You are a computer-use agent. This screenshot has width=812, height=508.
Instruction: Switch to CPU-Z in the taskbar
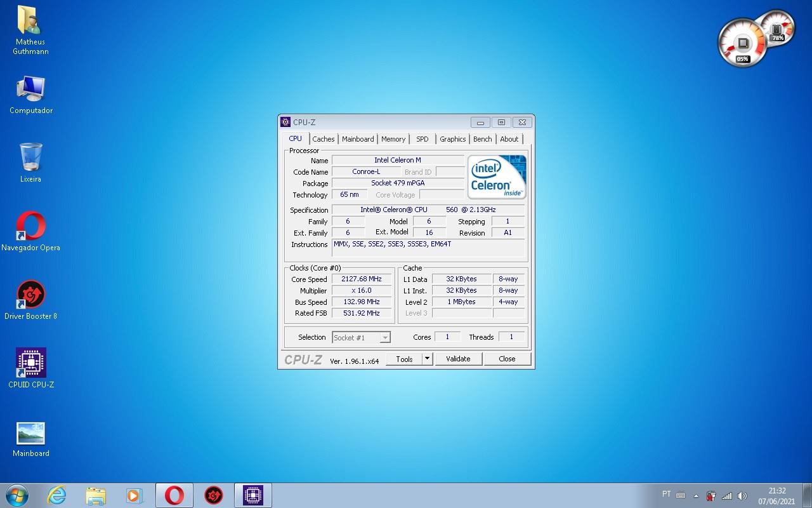[x=253, y=495]
